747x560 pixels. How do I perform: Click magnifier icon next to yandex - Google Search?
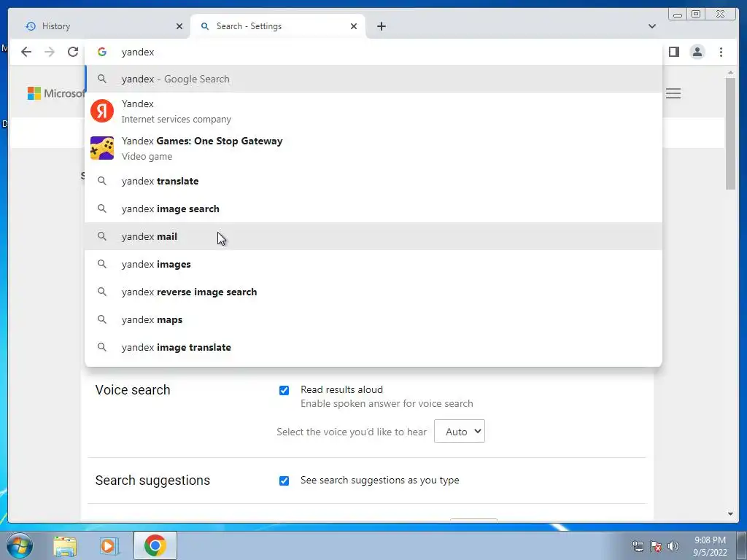[x=102, y=79]
